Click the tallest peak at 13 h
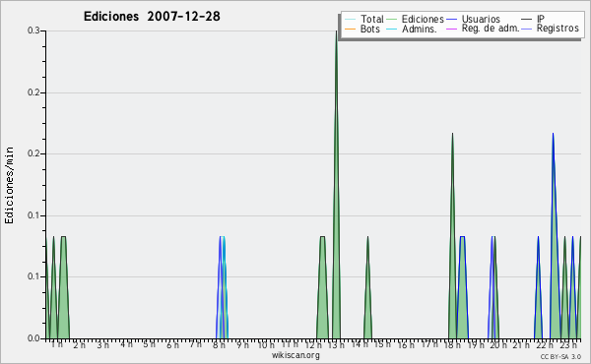Viewport: 591px width, 364px height. click(x=336, y=32)
